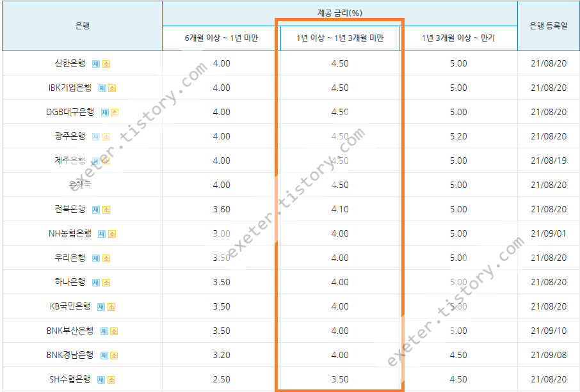580x392 pixels.
Task: Click the yellow 소 badge beside 광주은행
Action: pyautogui.click(x=106, y=137)
